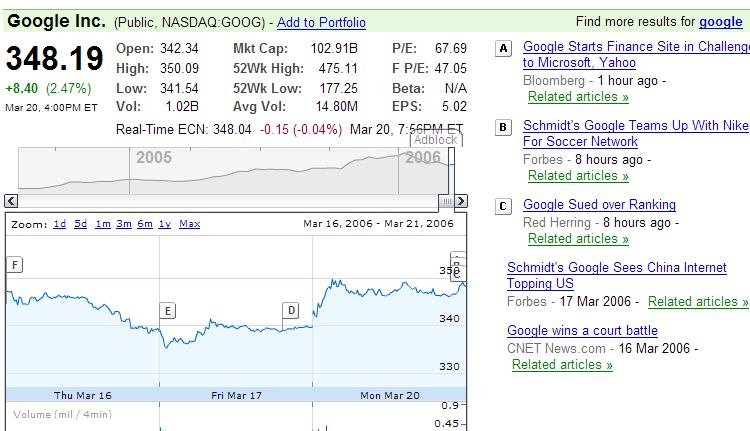Click the D news flag on chart
Image resolution: width=750 pixels, height=431 pixels.
point(291,310)
